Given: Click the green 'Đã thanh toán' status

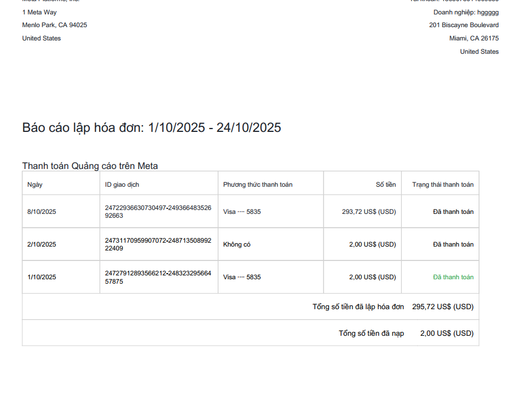Looking at the screenshot, I should pos(453,277).
